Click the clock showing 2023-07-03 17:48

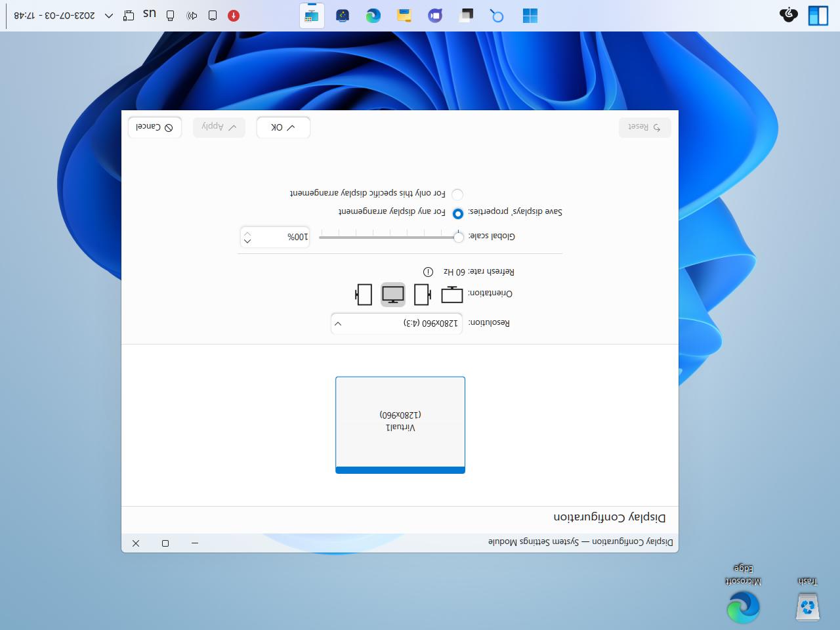pyautogui.click(x=54, y=16)
